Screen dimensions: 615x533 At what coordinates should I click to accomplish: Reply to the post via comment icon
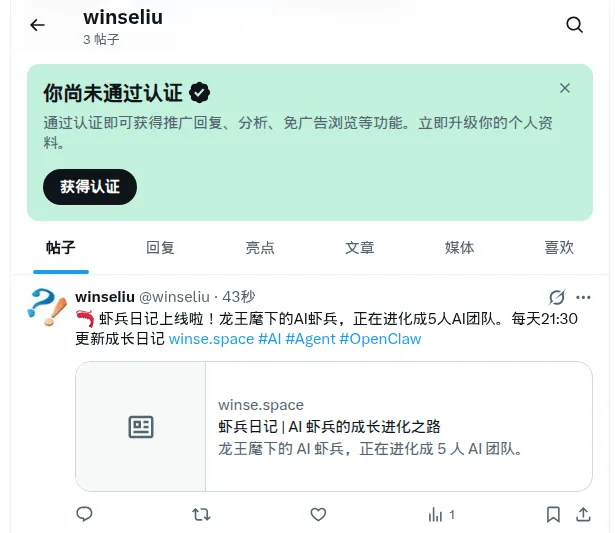(84, 514)
